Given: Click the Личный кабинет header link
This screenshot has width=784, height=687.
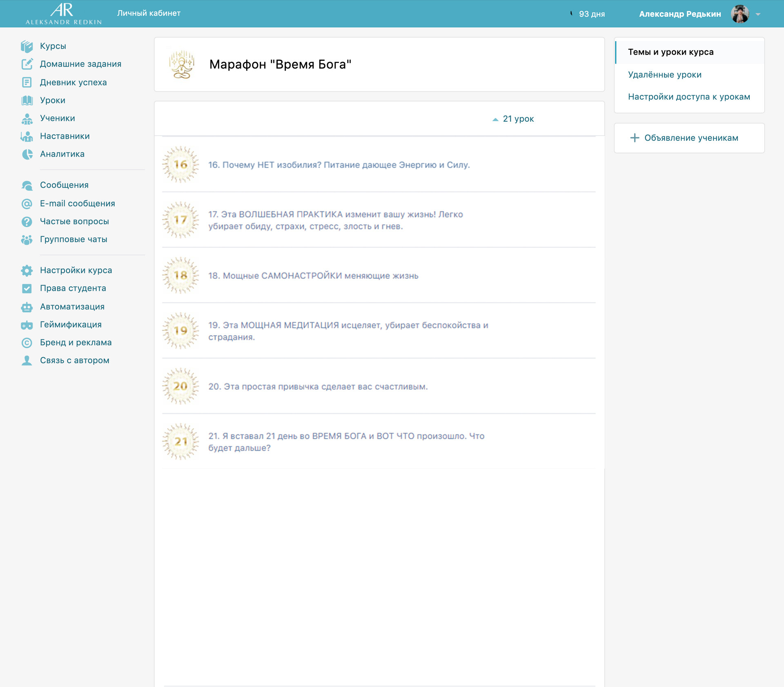Looking at the screenshot, I should tap(149, 13).
